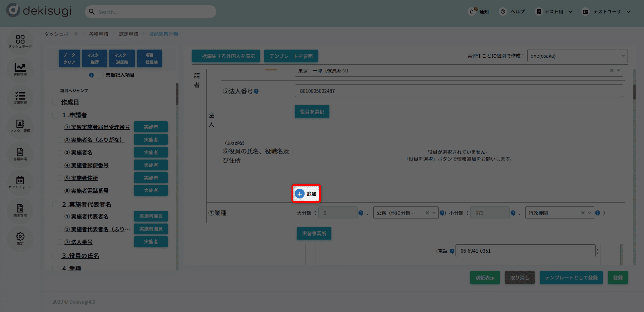Screen dimensions: 644x312
Task: Open the 行政機関 sub-category dropdown
Action: point(559,213)
